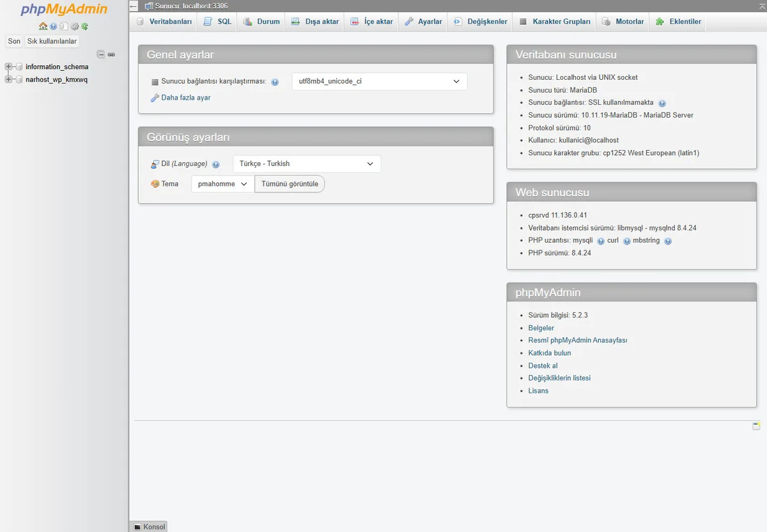Image resolution: width=767 pixels, height=532 pixels.
Task: Open help icon next to Dil (Language)
Action: click(x=216, y=164)
